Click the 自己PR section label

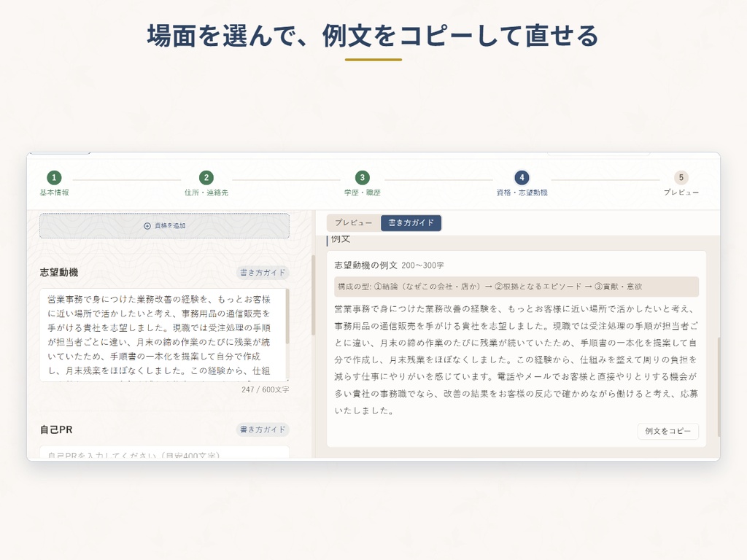click(x=56, y=429)
